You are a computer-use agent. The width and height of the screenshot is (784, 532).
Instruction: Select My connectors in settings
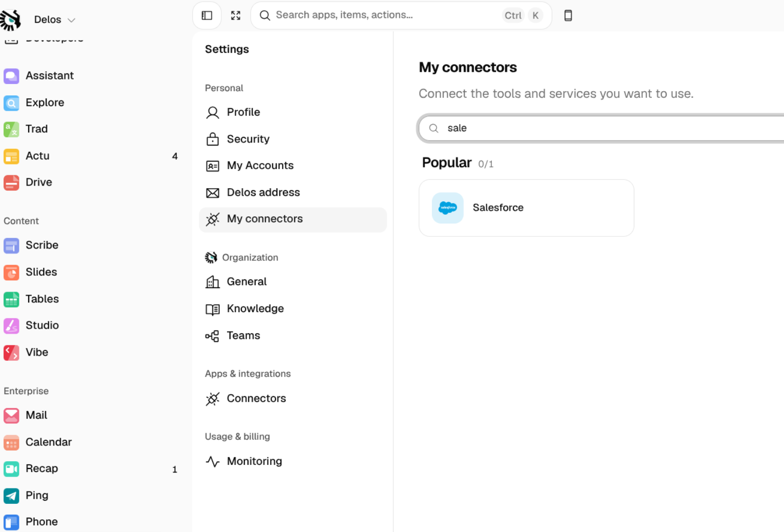[293, 219]
